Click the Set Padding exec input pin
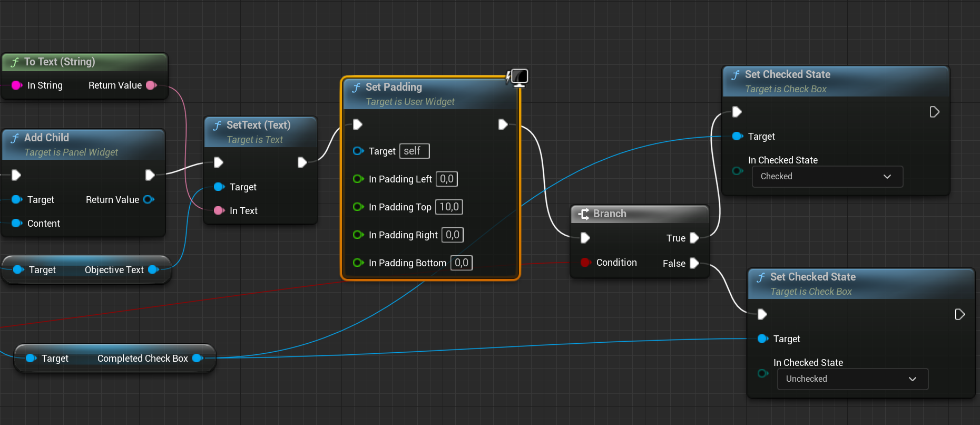Viewport: 980px width, 425px height. pos(358,124)
